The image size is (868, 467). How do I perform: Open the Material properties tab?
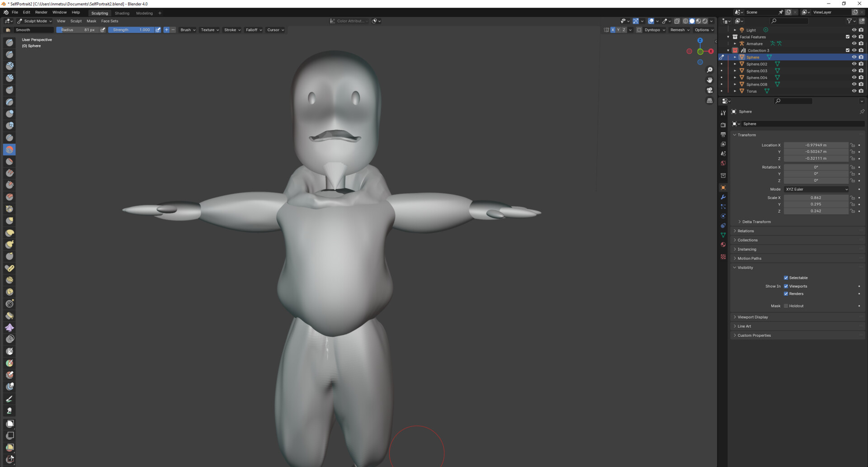click(723, 245)
